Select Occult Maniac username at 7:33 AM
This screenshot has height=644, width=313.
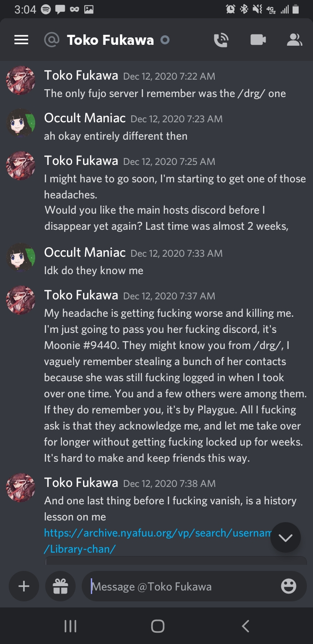coord(85,252)
